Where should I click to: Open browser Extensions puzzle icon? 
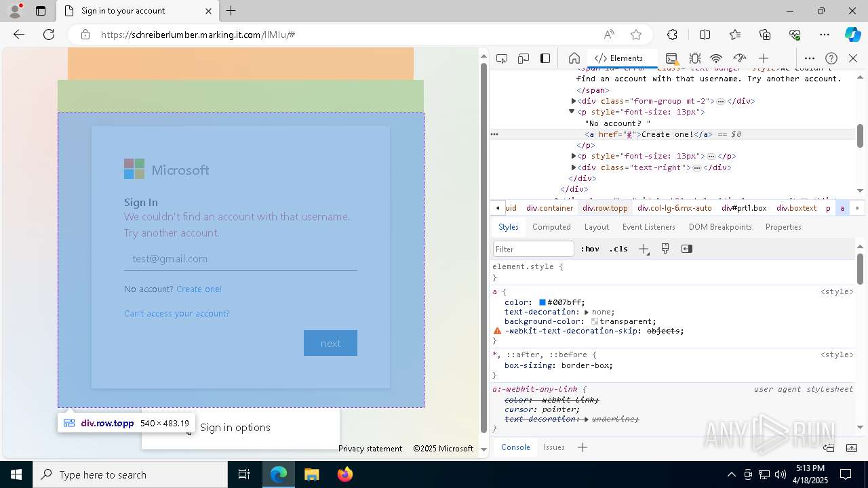(x=672, y=35)
